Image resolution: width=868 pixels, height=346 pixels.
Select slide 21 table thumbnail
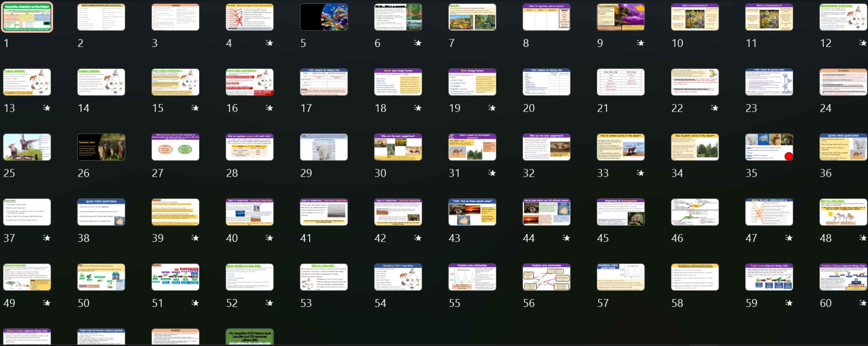point(620,82)
